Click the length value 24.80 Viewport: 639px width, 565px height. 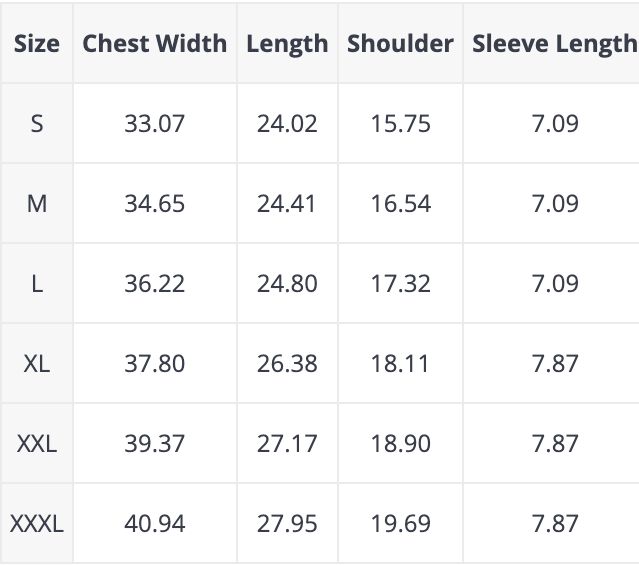(287, 284)
